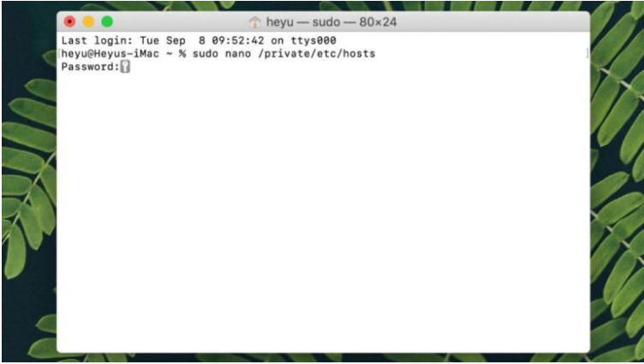Click the 'Last login:' text line
Viewport: 644px width, 364px height.
[199, 40]
